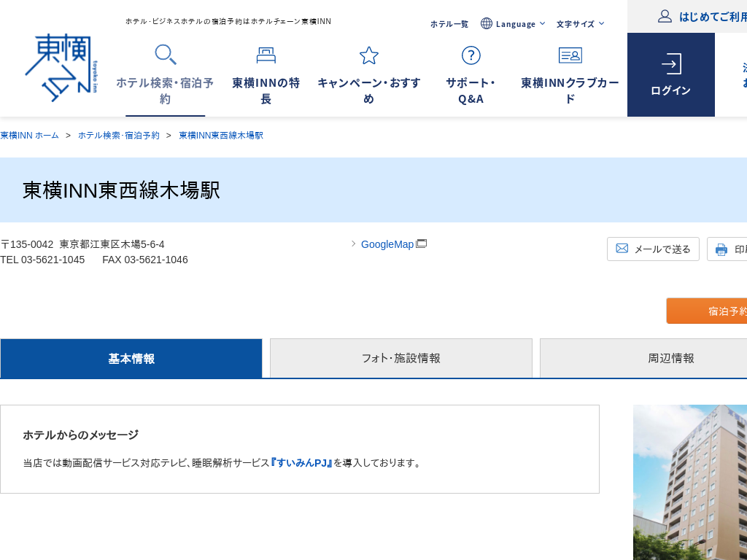Click the question mark support icon

[x=471, y=55]
